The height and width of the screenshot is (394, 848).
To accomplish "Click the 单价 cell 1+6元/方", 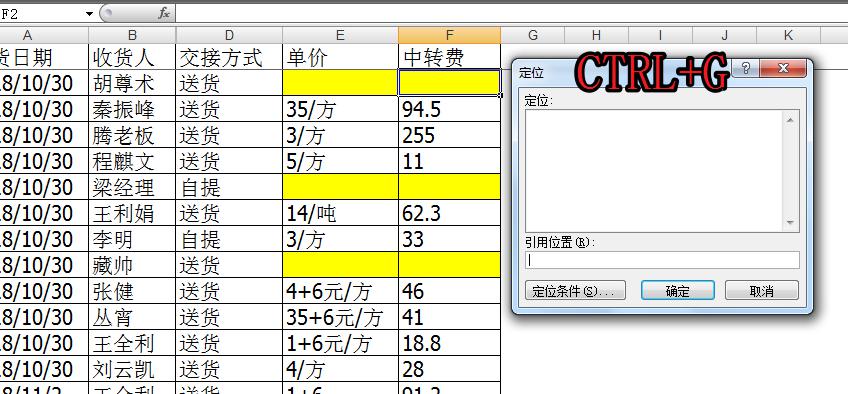I will (340, 343).
